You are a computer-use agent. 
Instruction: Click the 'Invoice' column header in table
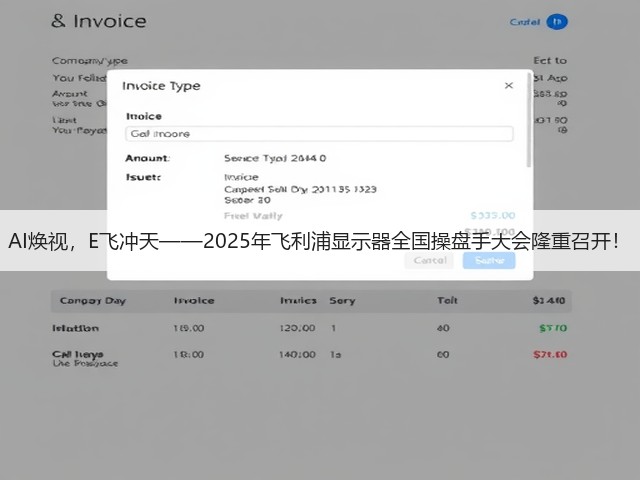(x=194, y=301)
